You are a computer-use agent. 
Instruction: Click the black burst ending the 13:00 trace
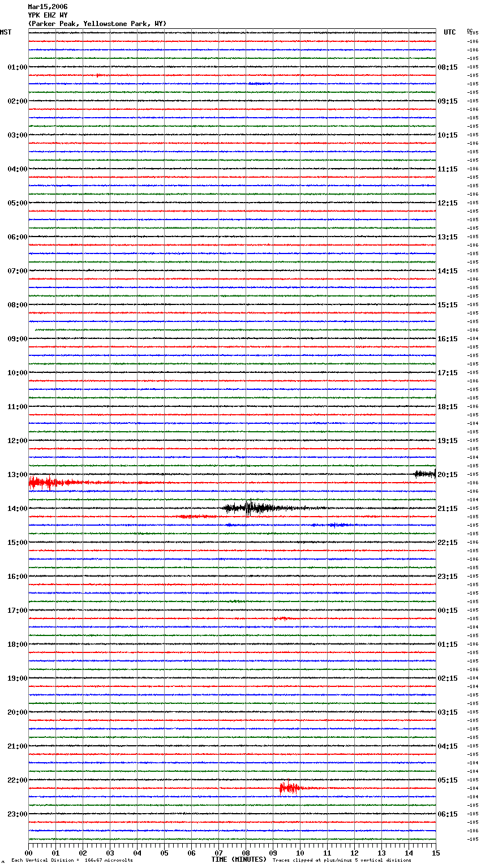coord(425,474)
